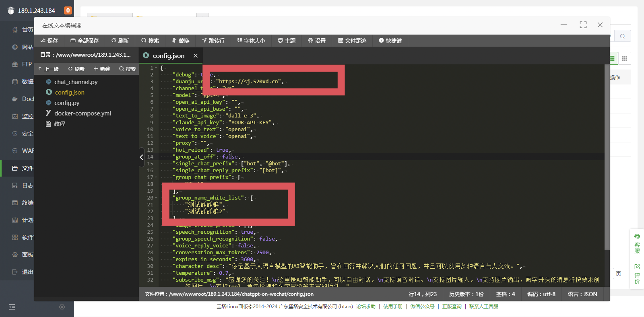
Task: Open forum help link in footer
Action: pyautogui.click(x=365, y=307)
